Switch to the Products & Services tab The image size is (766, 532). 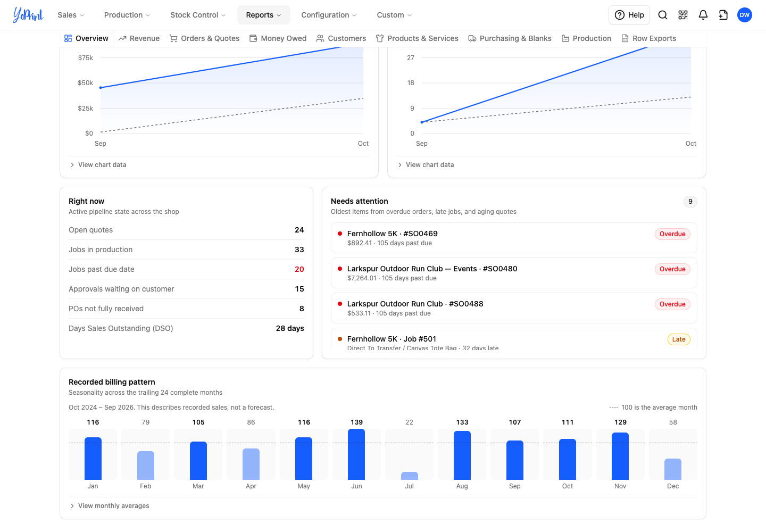click(x=417, y=38)
